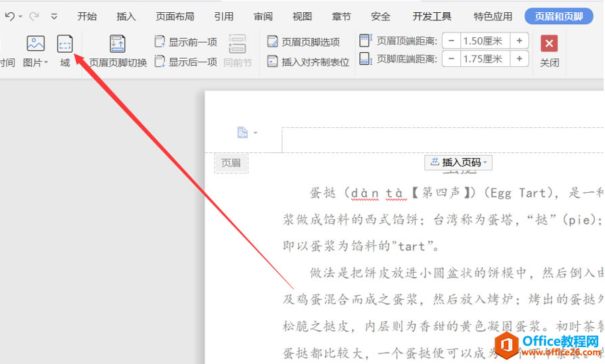Decrease 页脚底端距离 with minus button
This screenshot has height=364, width=605.
[451, 59]
